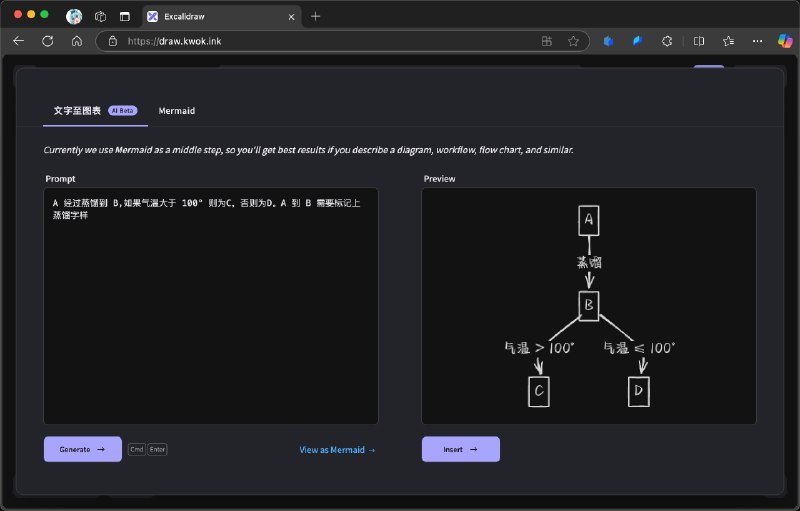The width and height of the screenshot is (800, 511).
Task: Reload the page with the refresh icon
Action: click(47, 41)
